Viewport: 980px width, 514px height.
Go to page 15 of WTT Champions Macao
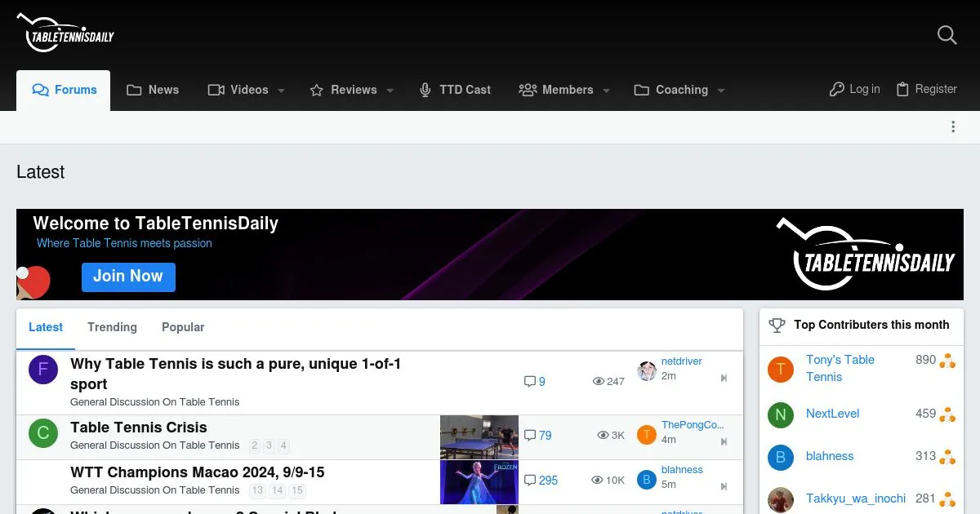297,490
